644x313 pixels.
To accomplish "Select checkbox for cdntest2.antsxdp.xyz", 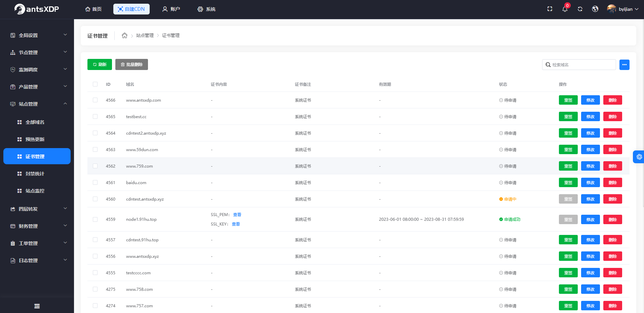I will [95, 133].
